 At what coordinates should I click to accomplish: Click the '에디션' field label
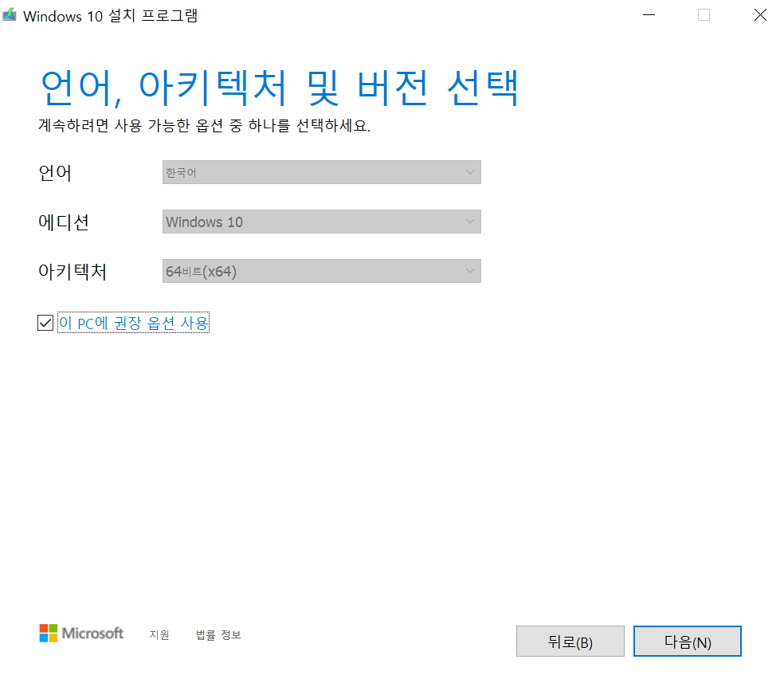click(64, 222)
